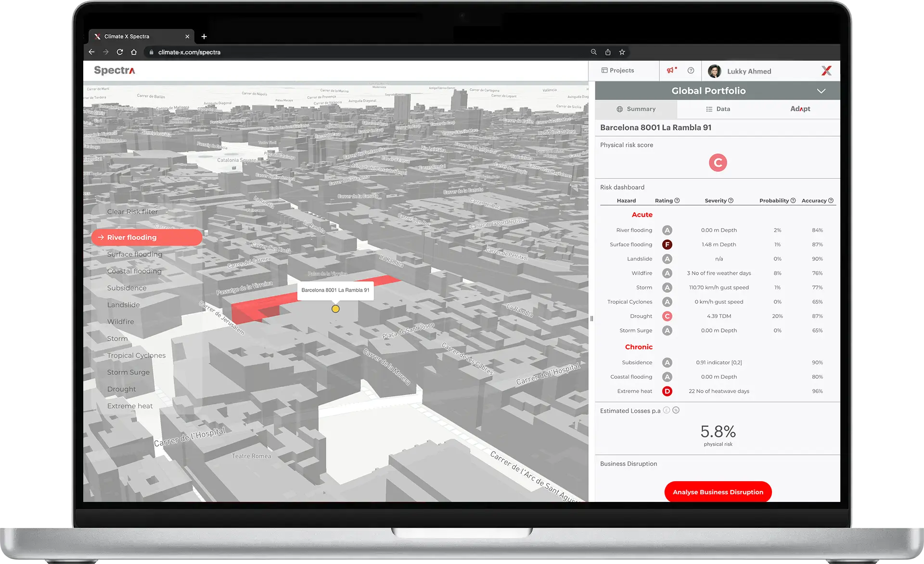
Task: Click the share icon in address bar
Action: 608,52
